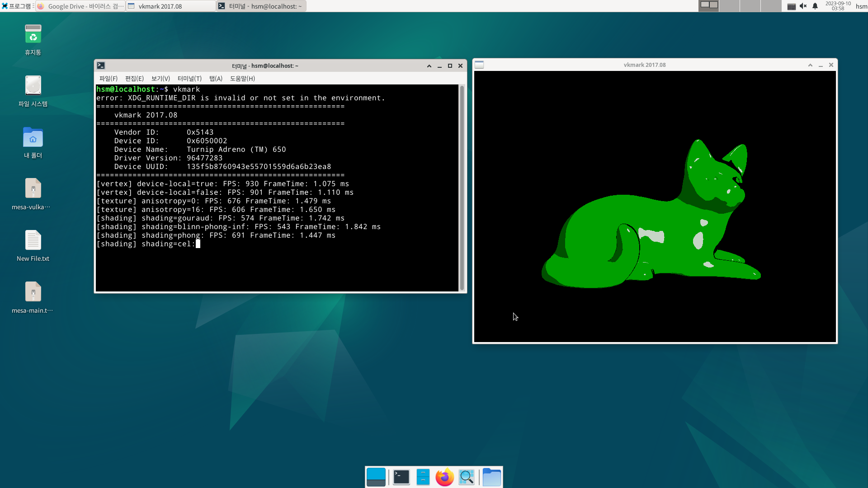Toggle notifications with the bell icon

tap(814, 6)
